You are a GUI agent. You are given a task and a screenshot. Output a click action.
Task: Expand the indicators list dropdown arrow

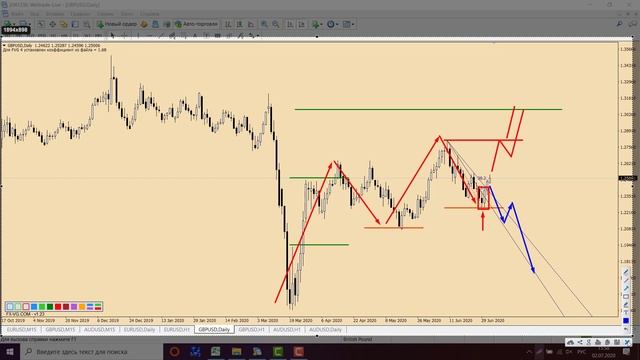click(321, 25)
